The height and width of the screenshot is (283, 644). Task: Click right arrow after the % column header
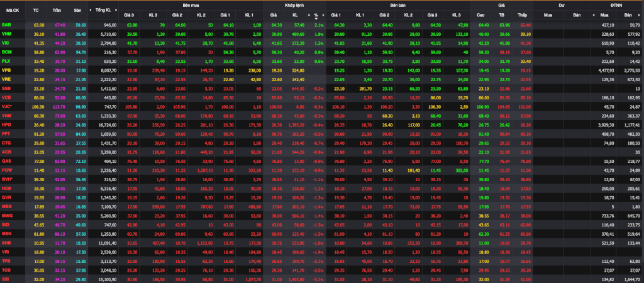click(x=324, y=15)
